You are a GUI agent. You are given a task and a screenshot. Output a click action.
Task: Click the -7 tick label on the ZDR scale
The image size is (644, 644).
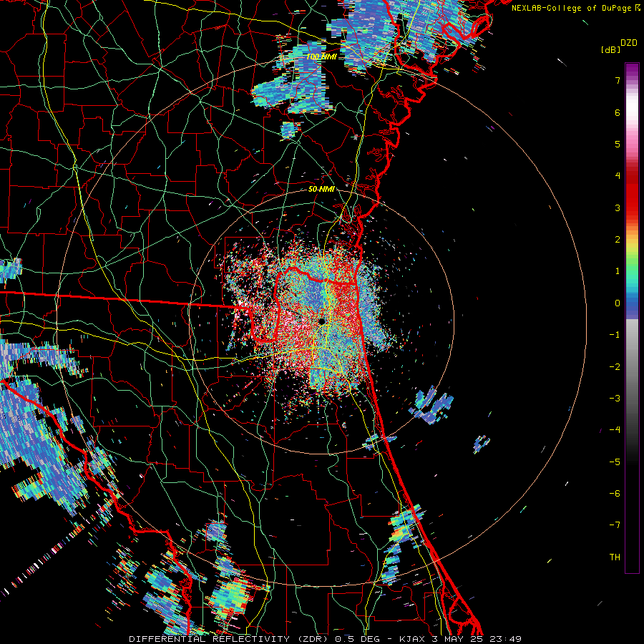click(x=615, y=525)
